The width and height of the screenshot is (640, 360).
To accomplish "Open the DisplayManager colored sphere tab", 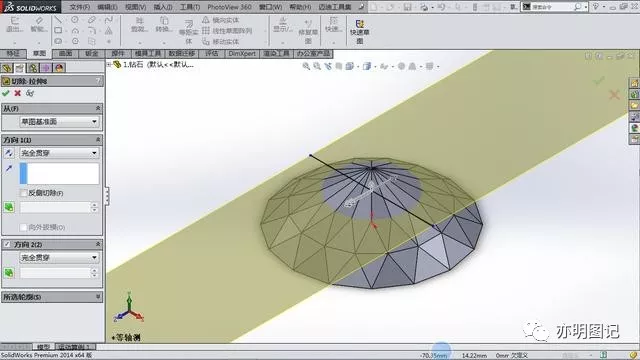I will pos(59,68).
